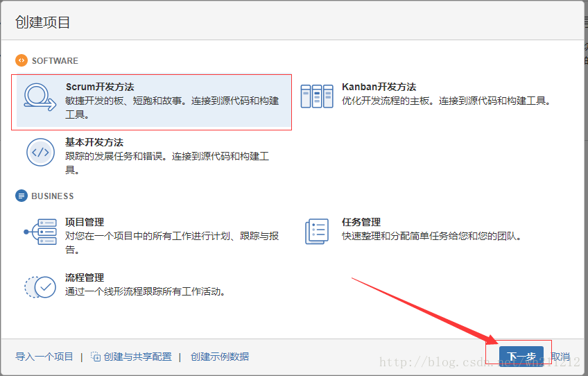588x376 pixels.
Task: Click the 取消 link
Action: 560,357
